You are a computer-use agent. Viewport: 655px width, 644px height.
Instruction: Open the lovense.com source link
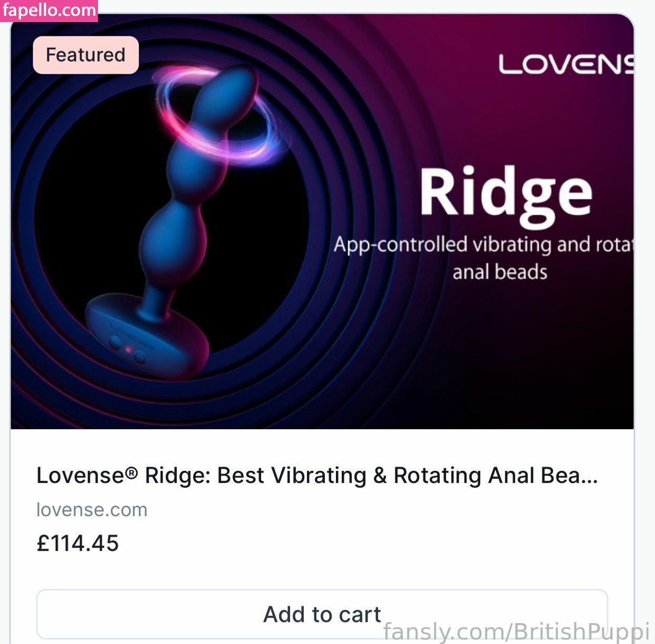92,510
